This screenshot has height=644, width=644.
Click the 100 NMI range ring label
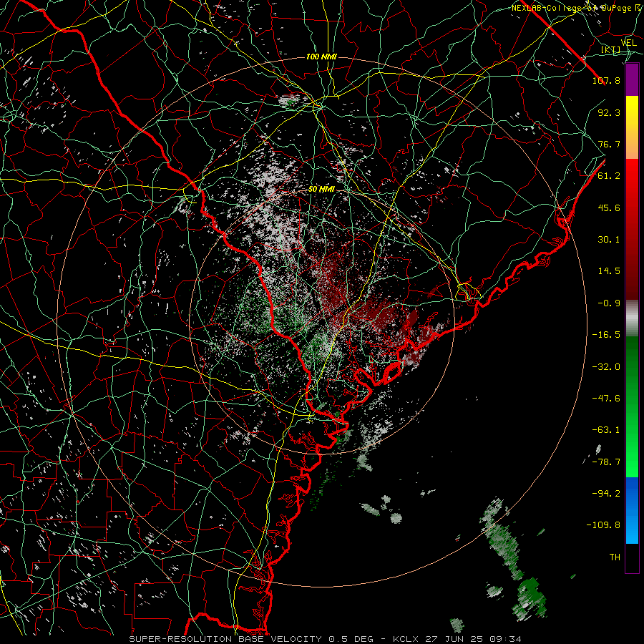click(321, 57)
